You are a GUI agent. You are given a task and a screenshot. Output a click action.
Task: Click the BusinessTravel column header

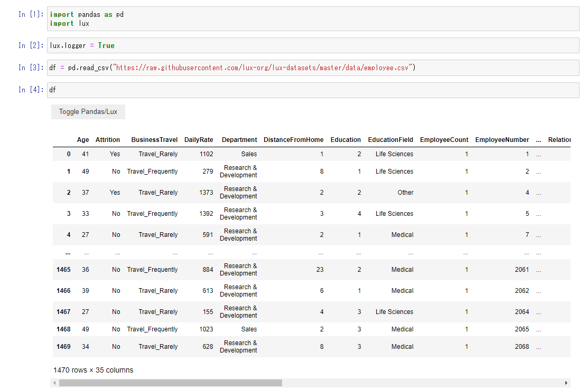[x=154, y=139]
